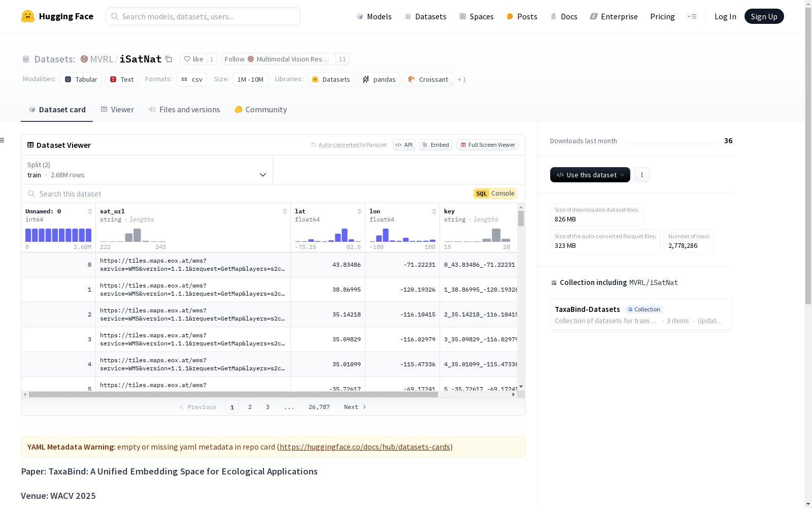Show the +1 more libraries
The width and height of the screenshot is (812, 508).
click(462, 80)
